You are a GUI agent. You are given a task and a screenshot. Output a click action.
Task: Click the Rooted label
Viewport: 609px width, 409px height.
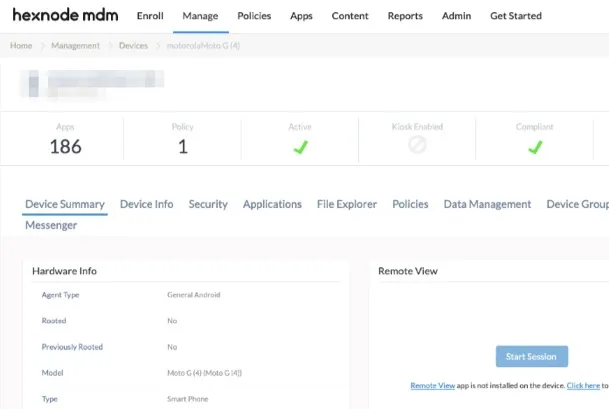point(54,321)
